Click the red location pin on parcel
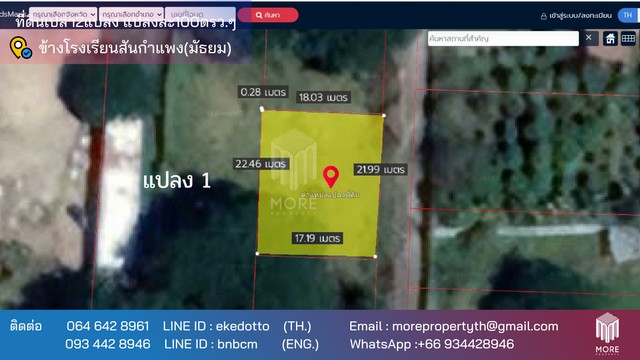 click(331, 177)
